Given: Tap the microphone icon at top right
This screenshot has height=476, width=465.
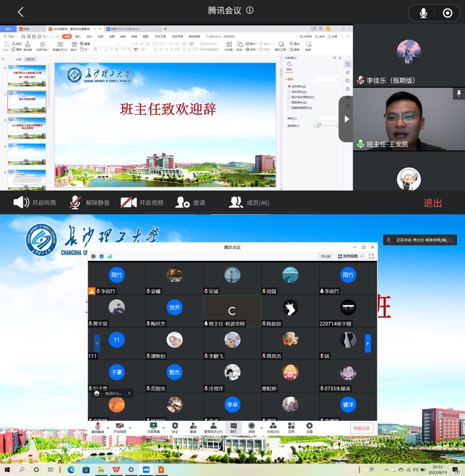Looking at the screenshot, I should point(423,13).
